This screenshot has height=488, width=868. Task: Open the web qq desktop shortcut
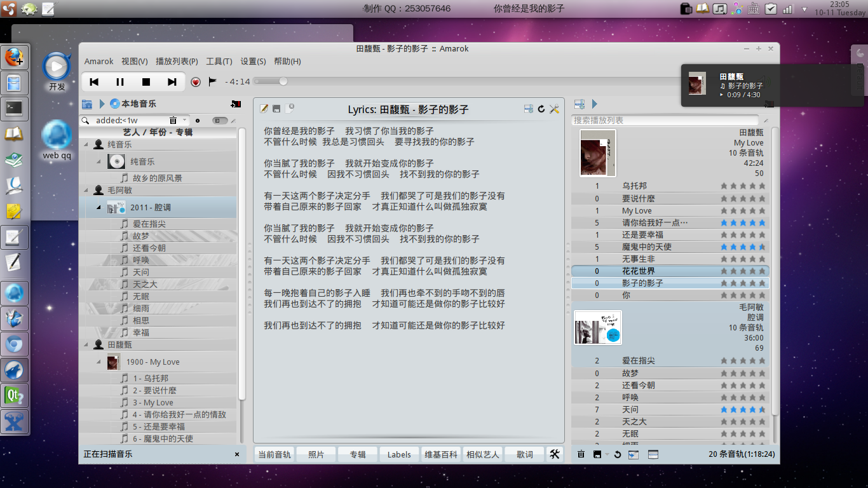[57, 140]
